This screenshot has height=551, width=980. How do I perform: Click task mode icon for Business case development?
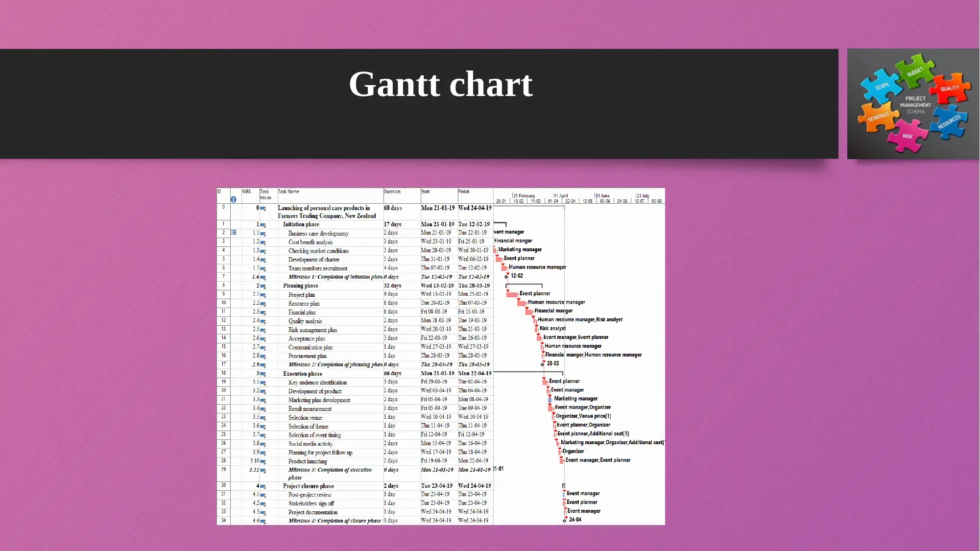click(x=263, y=234)
